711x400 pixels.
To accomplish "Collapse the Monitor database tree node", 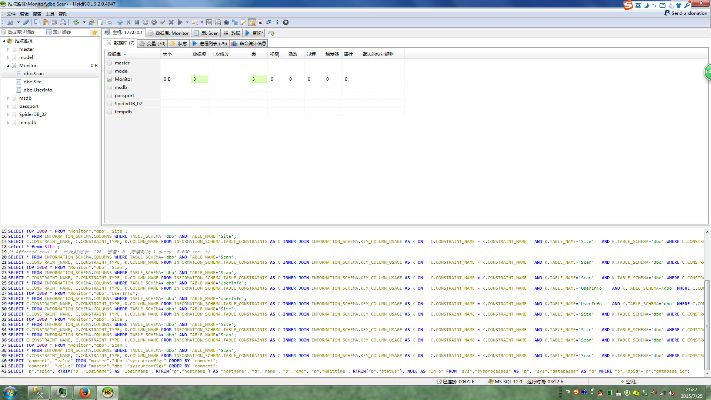I will coord(7,64).
